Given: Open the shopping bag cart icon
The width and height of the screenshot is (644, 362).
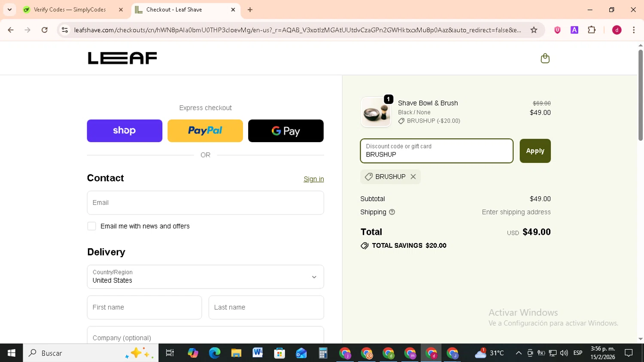Looking at the screenshot, I should (x=545, y=58).
